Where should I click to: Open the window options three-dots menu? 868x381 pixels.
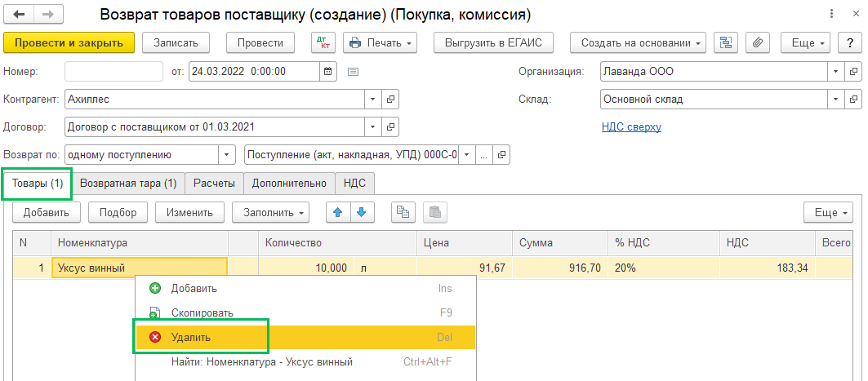coord(830,15)
